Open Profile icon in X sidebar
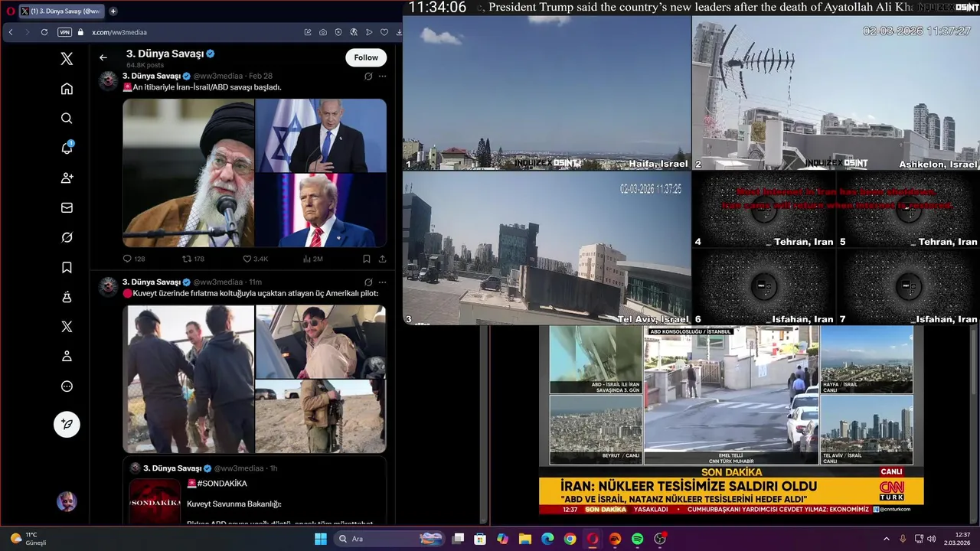 [67, 357]
